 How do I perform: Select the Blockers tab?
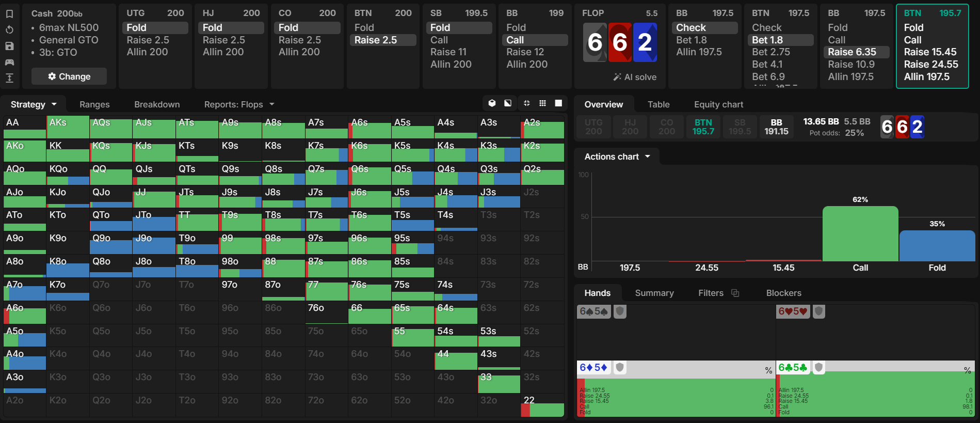(x=783, y=293)
